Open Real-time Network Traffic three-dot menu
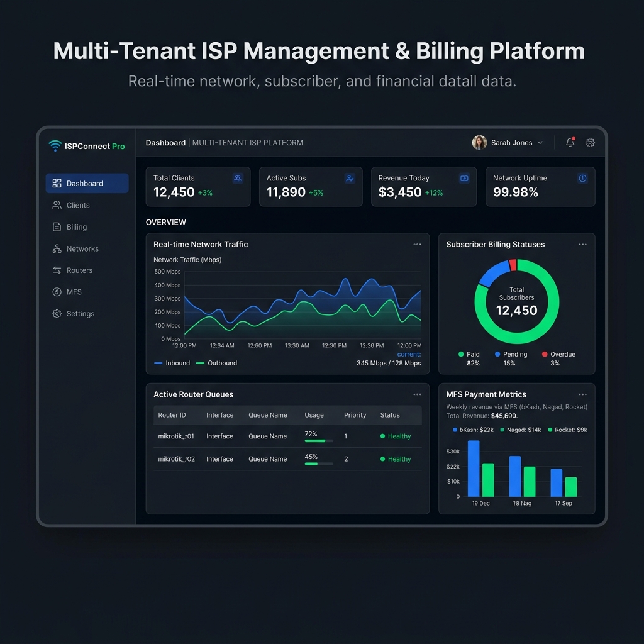Screen dimensions: 644x644 [418, 245]
